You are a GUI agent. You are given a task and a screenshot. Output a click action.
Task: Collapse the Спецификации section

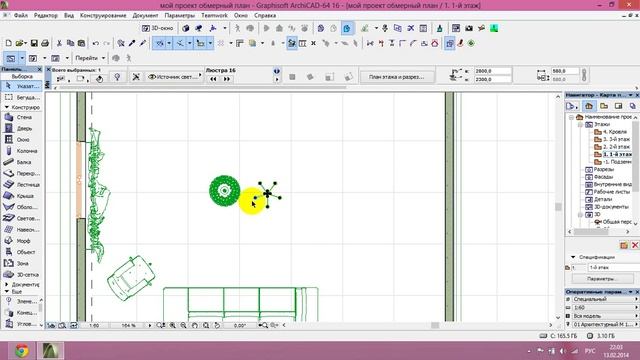573,257
